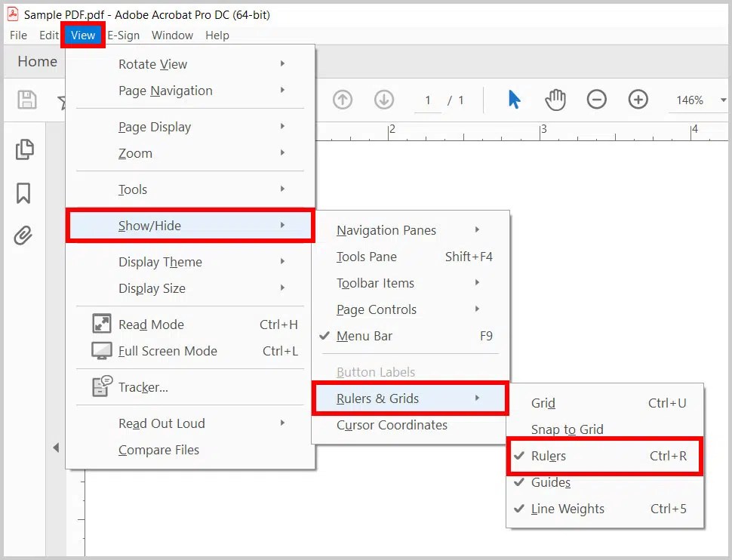Click the Full Screen Mode monitor icon
The image size is (732, 560).
pyautogui.click(x=101, y=350)
